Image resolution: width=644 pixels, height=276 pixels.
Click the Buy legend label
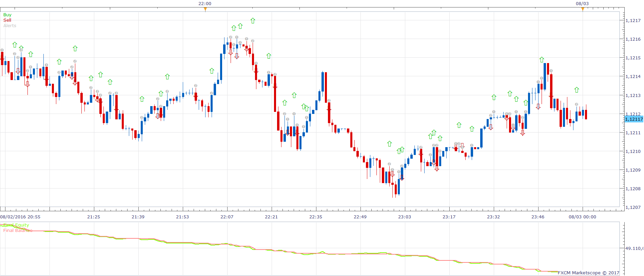(7, 15)
